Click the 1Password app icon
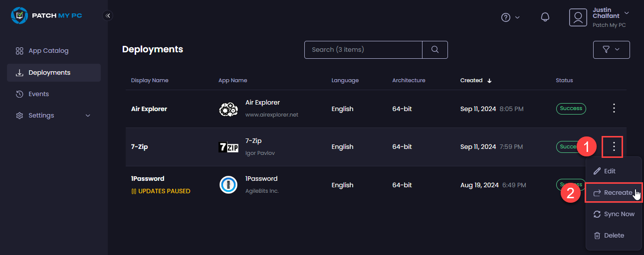Image resolution: width=644 pixels, height=255 pixels. pos(228,185)
